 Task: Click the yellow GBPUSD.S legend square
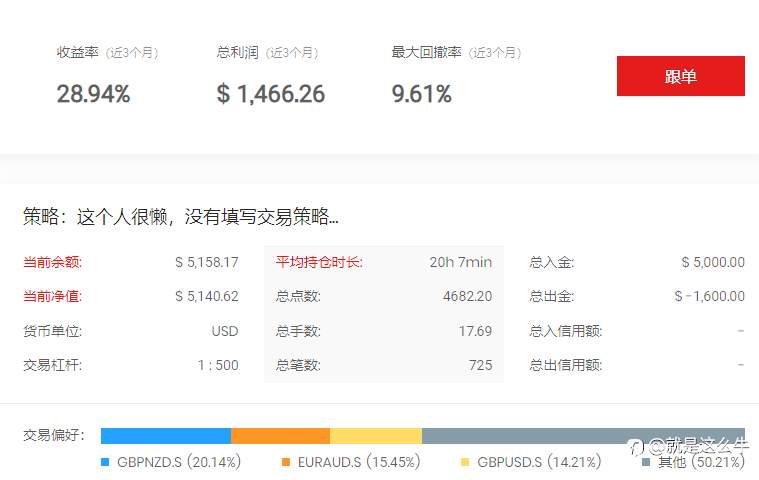(x=465, y=462)
